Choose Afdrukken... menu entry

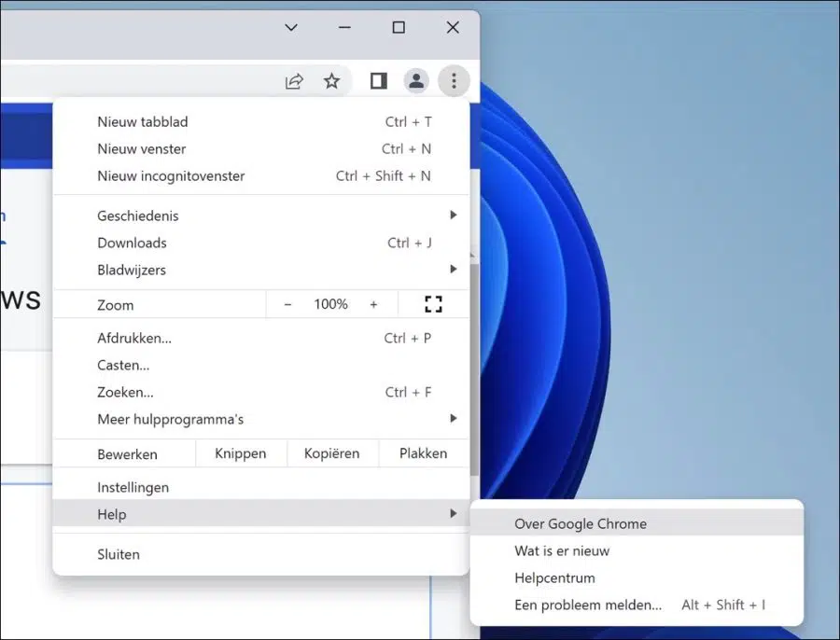point(261,339)
